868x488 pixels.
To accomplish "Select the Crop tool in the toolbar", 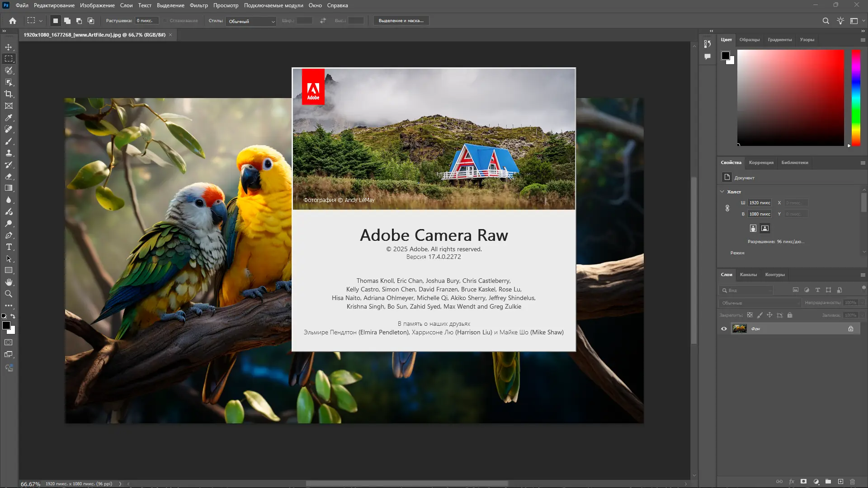I will click(8, 94).
